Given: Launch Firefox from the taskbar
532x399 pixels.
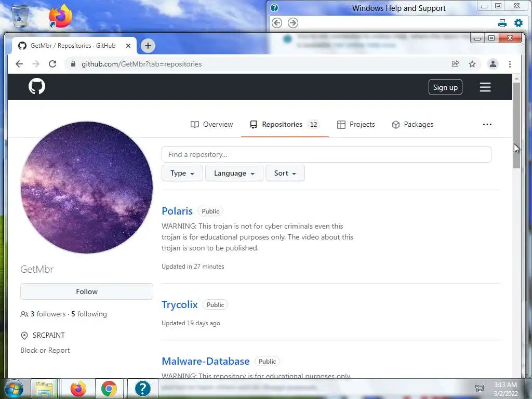Looking at the screenshot, I should point(78,389).
